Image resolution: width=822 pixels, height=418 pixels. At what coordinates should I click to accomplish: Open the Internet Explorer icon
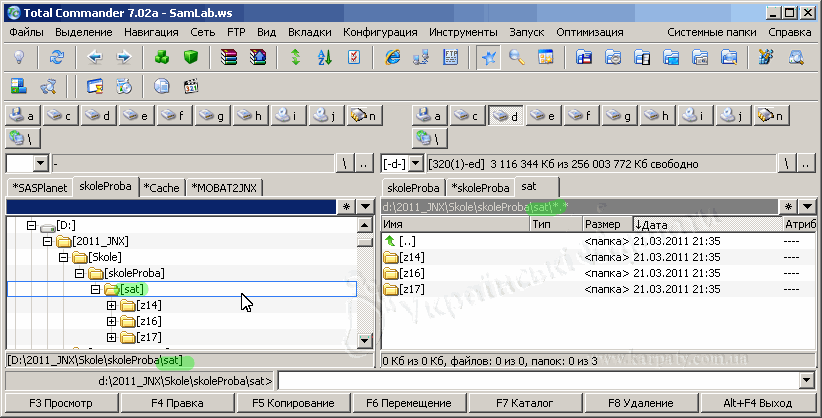(x=392, y=57)
